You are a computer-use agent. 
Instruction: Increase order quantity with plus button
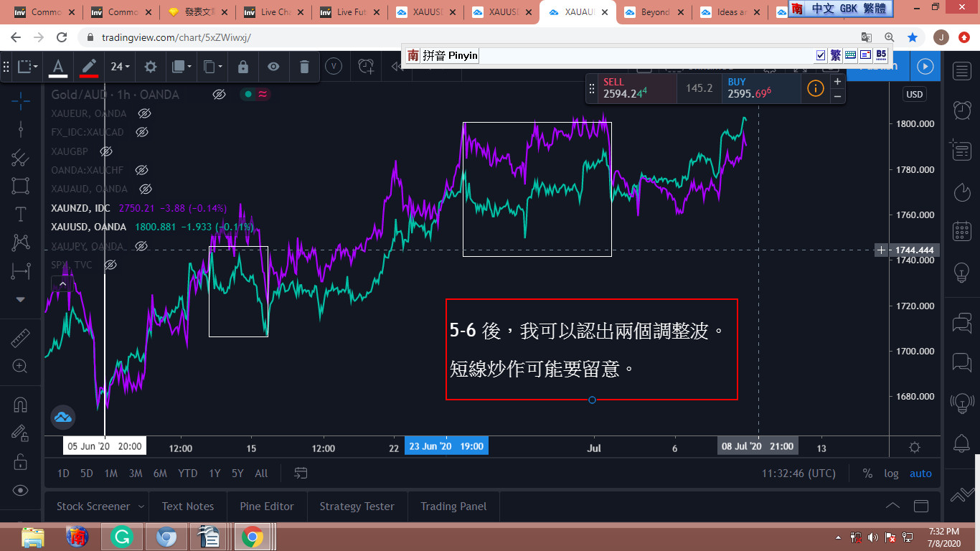click(837, 81)
